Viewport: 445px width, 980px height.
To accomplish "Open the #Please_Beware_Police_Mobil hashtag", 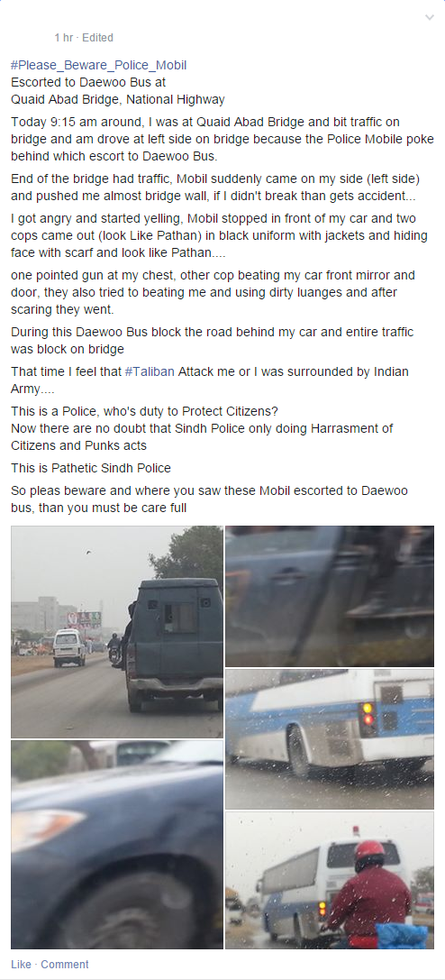I will (x=98, y=65).
